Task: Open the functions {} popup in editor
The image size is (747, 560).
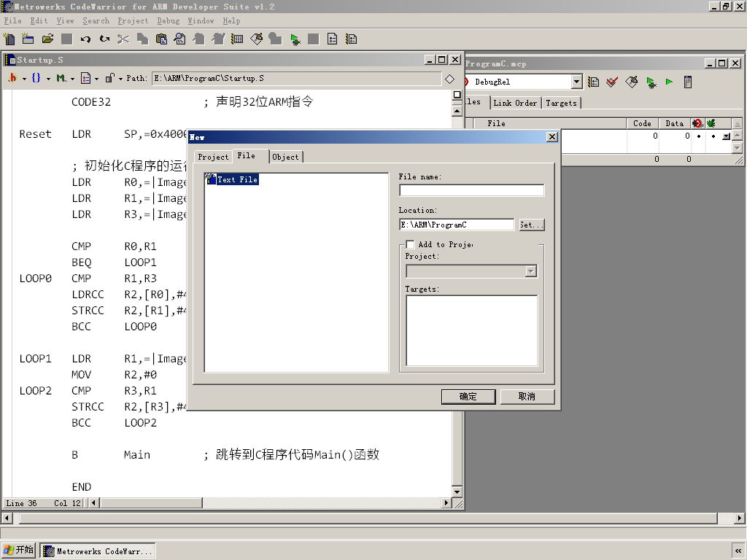Action: pyautogui.click(x=41, y=78)
